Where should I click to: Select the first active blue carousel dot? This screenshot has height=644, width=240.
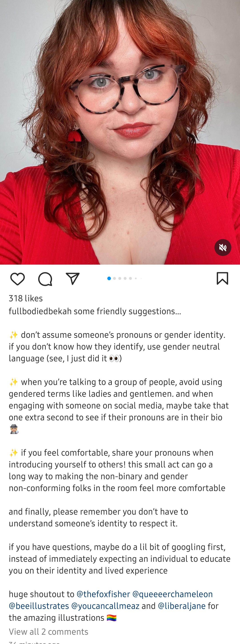pos(109,278)
